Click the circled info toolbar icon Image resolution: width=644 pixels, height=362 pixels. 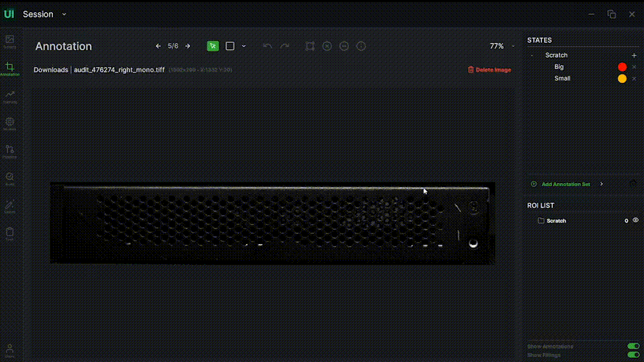[x=361, y=46]
